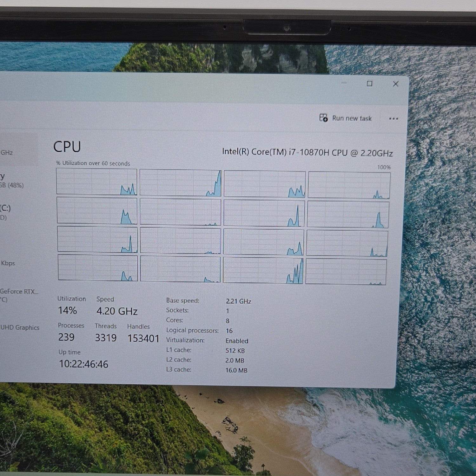Open the three-dot more options menu
This screenshot has height=476, width=476.
click(393, 119)
